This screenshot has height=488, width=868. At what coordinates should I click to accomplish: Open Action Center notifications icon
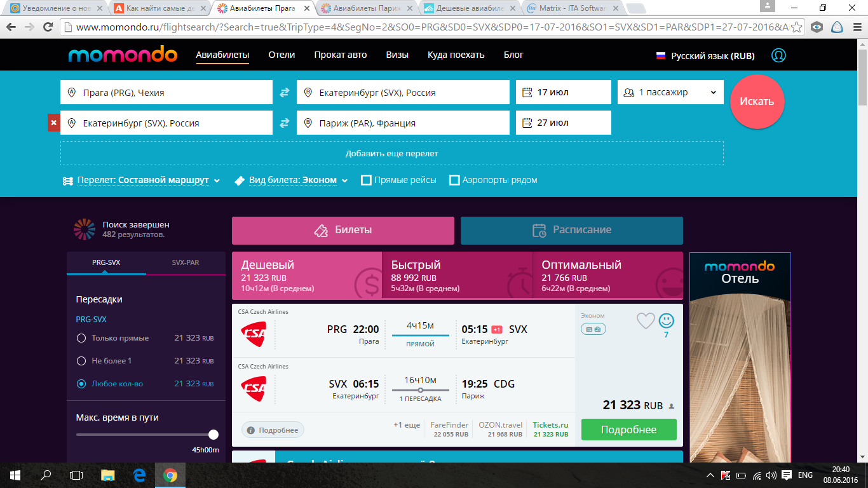pyautogui.click(x=787, y=475)
